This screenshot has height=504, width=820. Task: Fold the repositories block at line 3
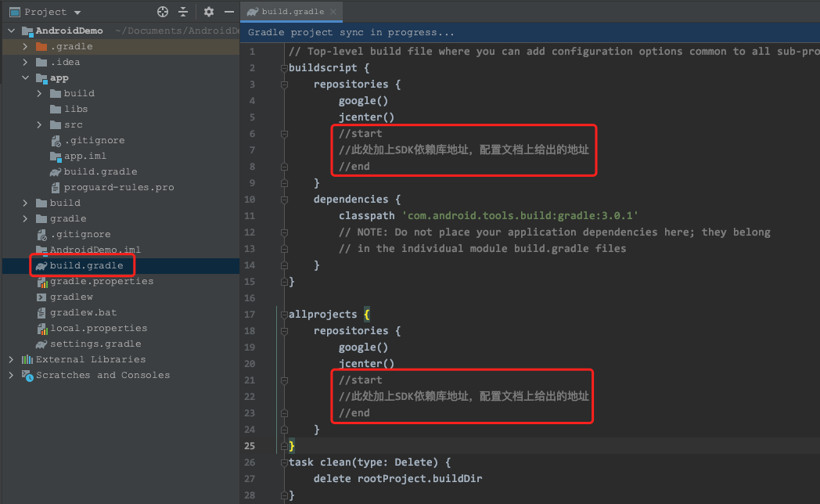pos(284,85)
